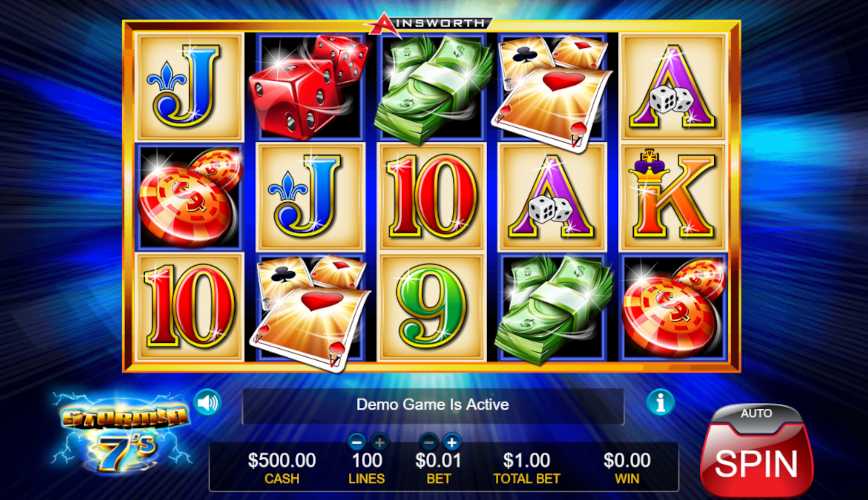Screen dimensions: 868x500
Task: Decrease lines with minus button
Action: click(356, 442)
